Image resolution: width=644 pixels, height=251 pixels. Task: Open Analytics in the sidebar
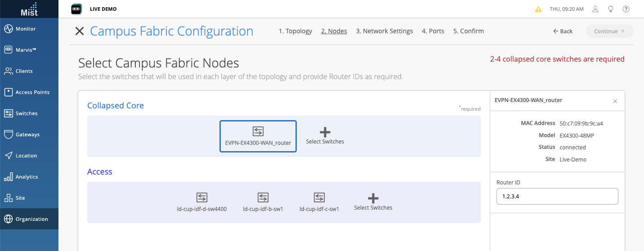click(x=27, y=177)
